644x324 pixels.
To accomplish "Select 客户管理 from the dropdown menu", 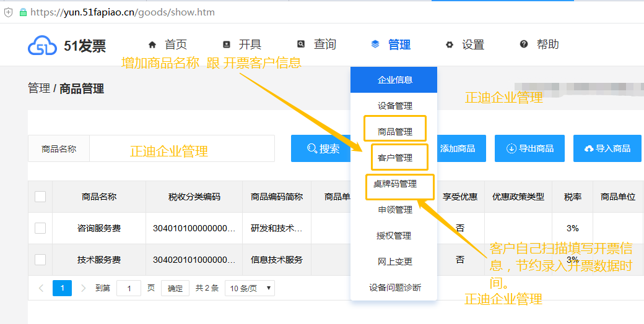I will click(x=395, y=158).
